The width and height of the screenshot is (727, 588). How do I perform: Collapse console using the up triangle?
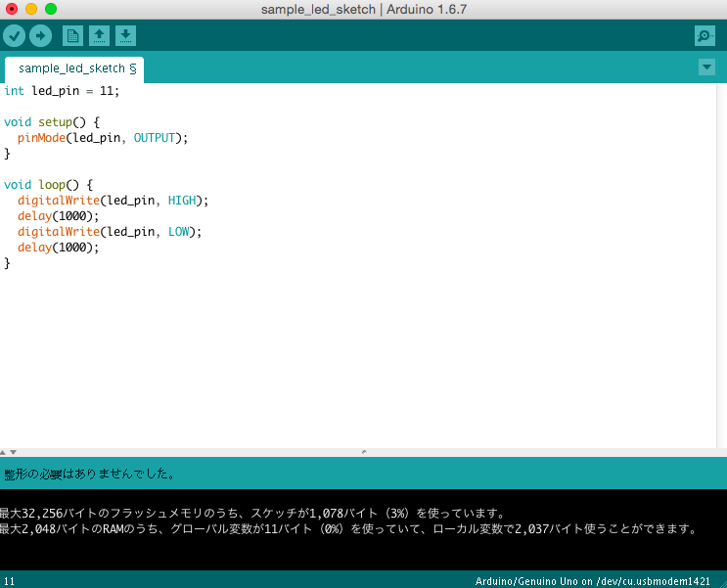click(3, 452)
